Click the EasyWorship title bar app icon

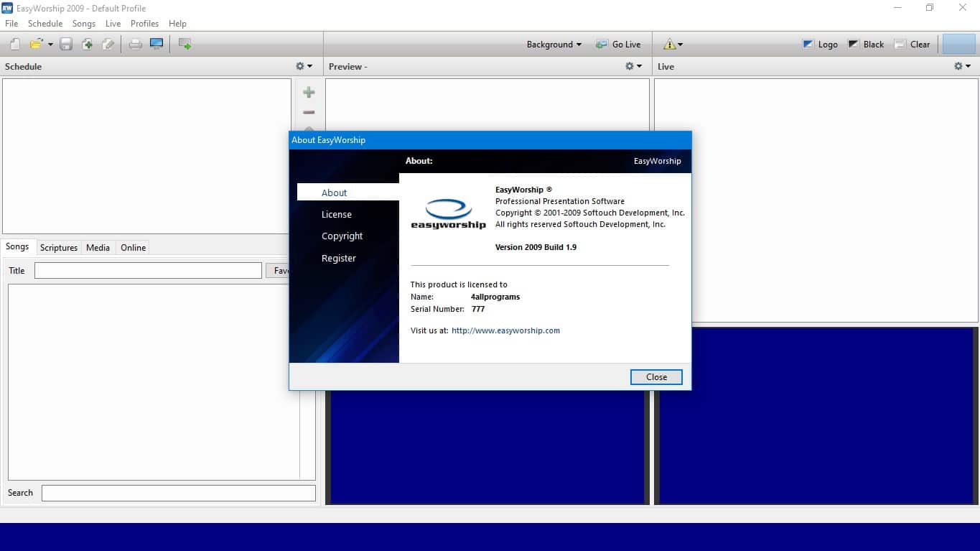coord(8,8)
